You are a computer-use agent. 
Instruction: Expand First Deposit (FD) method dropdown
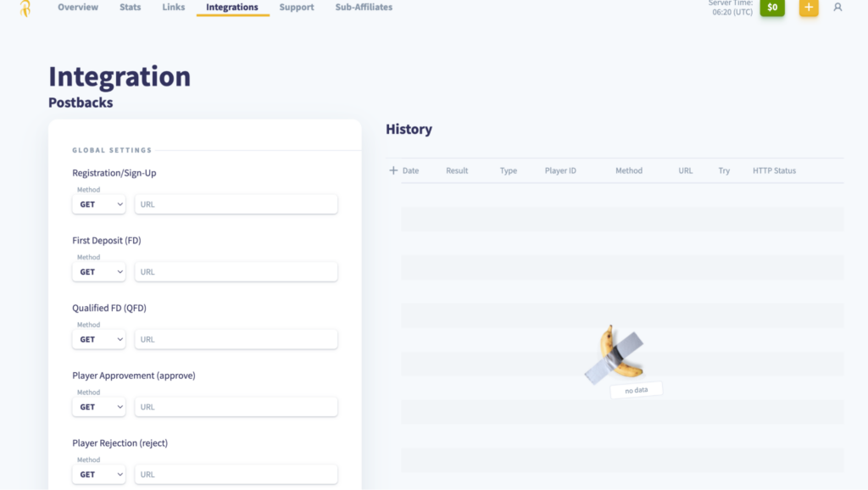(x=98, y=272)
